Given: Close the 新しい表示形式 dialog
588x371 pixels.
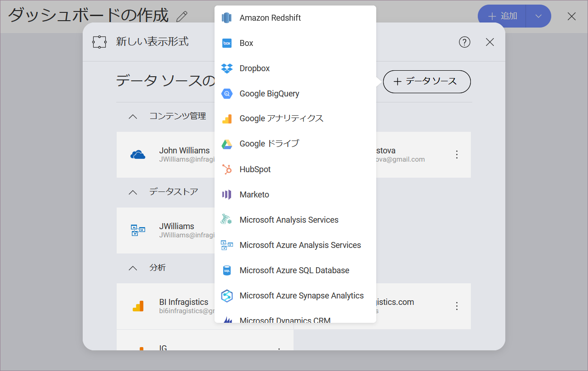Looking at the screenshot, I should [490, 42].
